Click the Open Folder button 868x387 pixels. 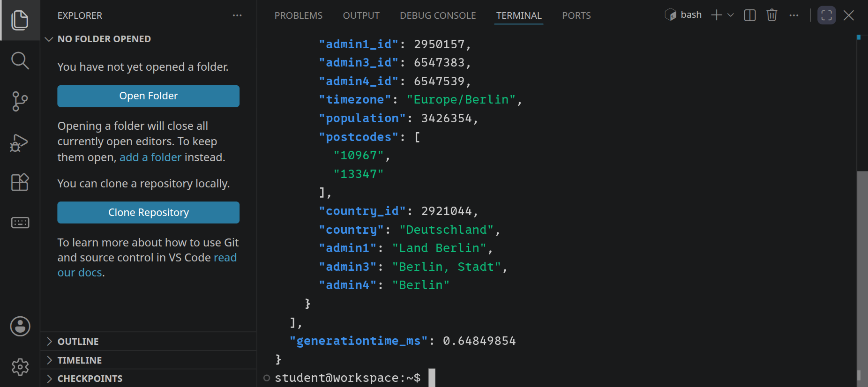(148, 96)
